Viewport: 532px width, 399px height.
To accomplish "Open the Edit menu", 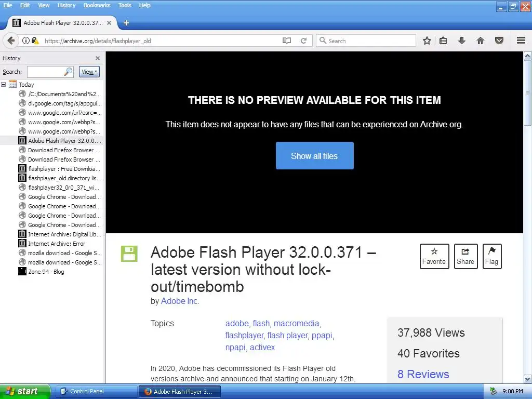I will pos(25,5).
